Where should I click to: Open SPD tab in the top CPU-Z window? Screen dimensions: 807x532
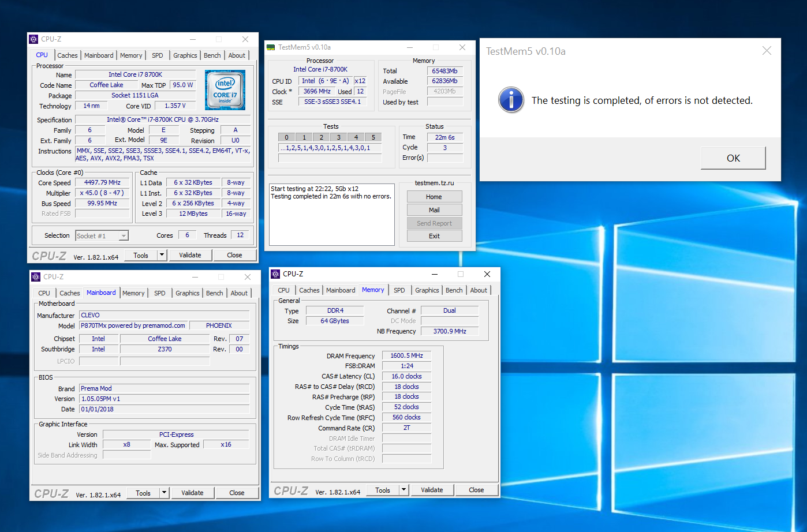[158, 55]
